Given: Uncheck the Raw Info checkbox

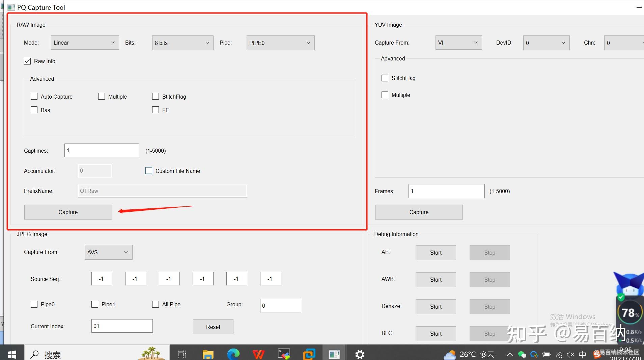Looking at the screenshot, I should pyautogui.click(x=27, y=61).
